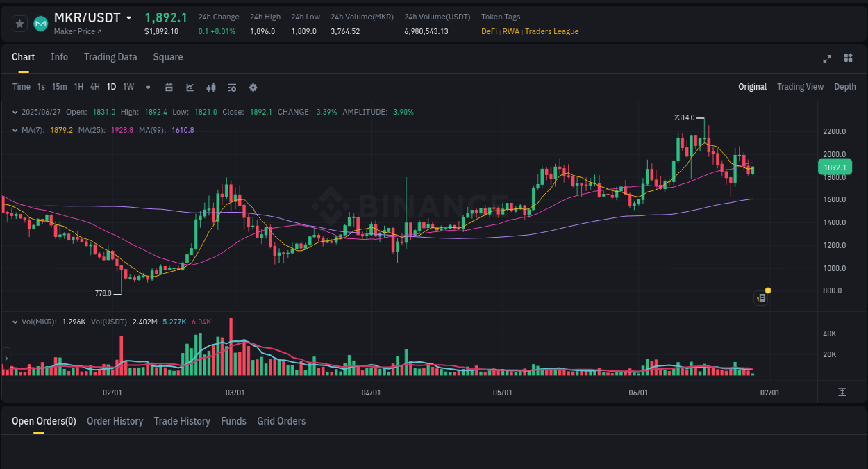Open the Order History tab
This screenshot has width=868, height=469.
pos(115,421)
